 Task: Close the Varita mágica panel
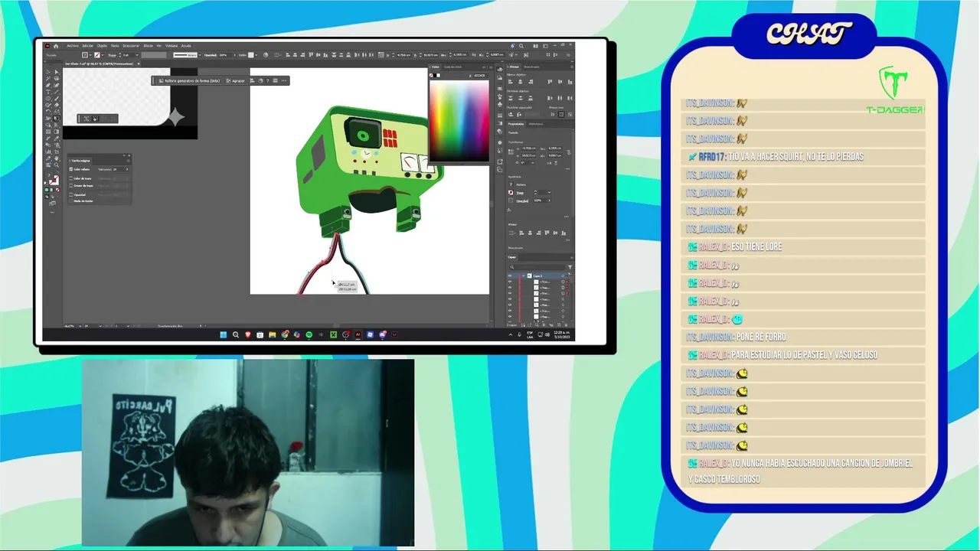click(129, 155)
